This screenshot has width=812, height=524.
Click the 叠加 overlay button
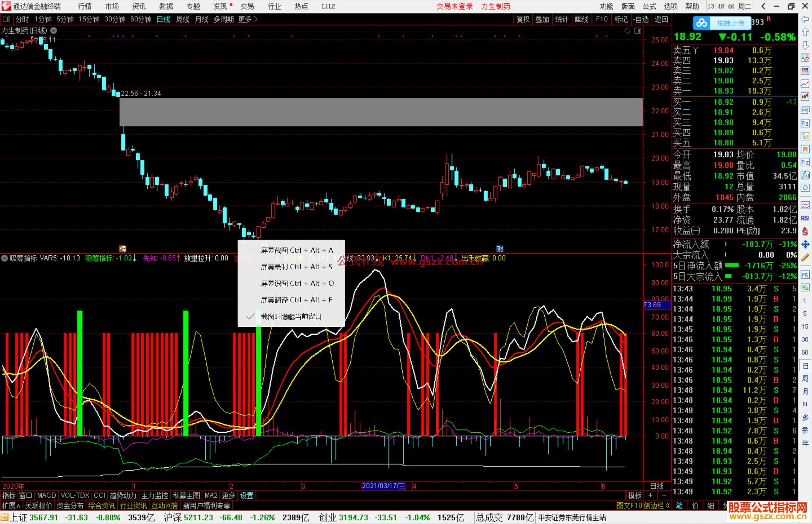tap(542, 19)
